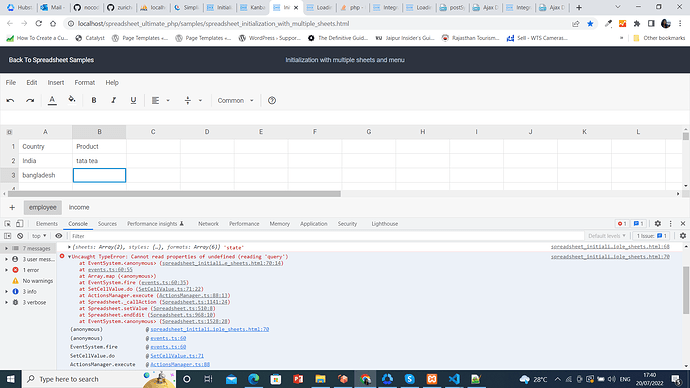Open the Format menu of spreadsheet
690x388 pixels.
pyautogui.click(x=84, y=82)
